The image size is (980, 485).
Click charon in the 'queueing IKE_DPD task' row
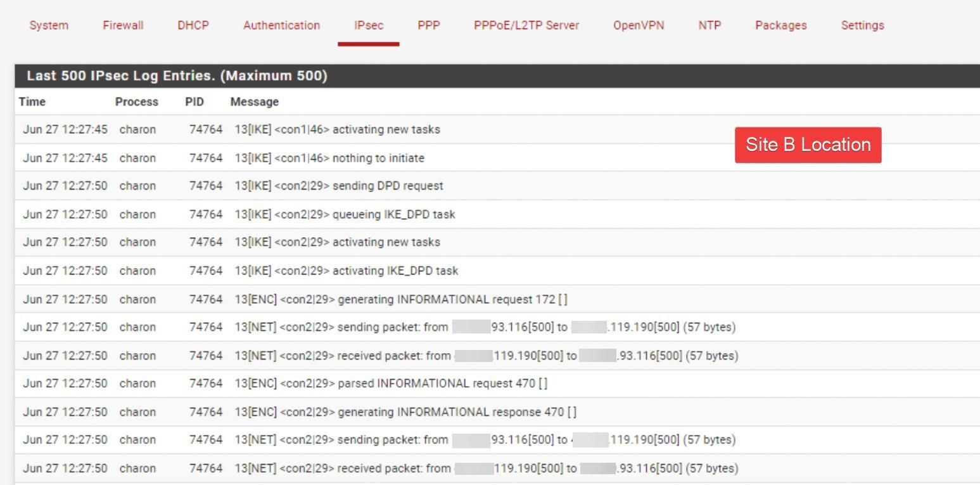(137, 214)
